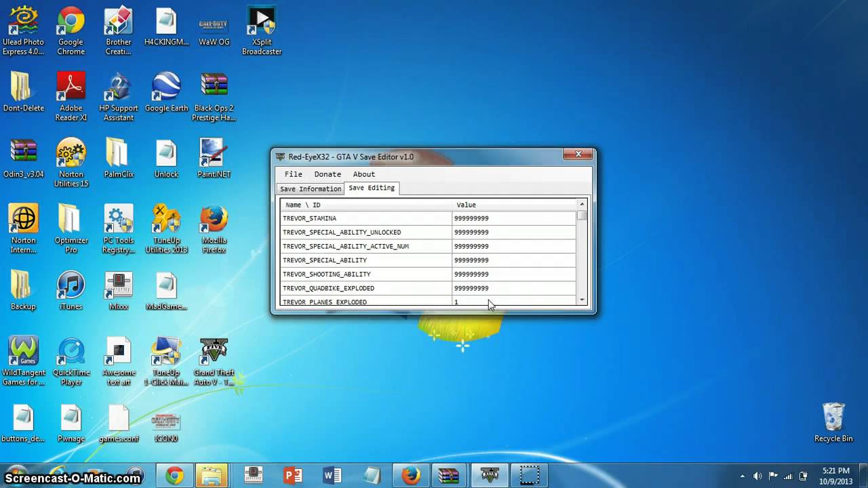The width and height of the screenshot is (868, 488).
Task: Open the Recycle Bin
Action: click(x=833, y=422)
